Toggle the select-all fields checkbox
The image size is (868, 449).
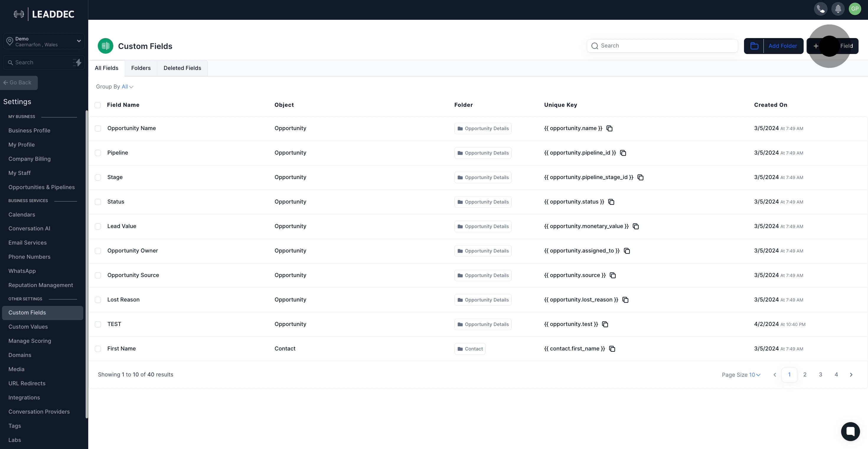coord(98,105)
